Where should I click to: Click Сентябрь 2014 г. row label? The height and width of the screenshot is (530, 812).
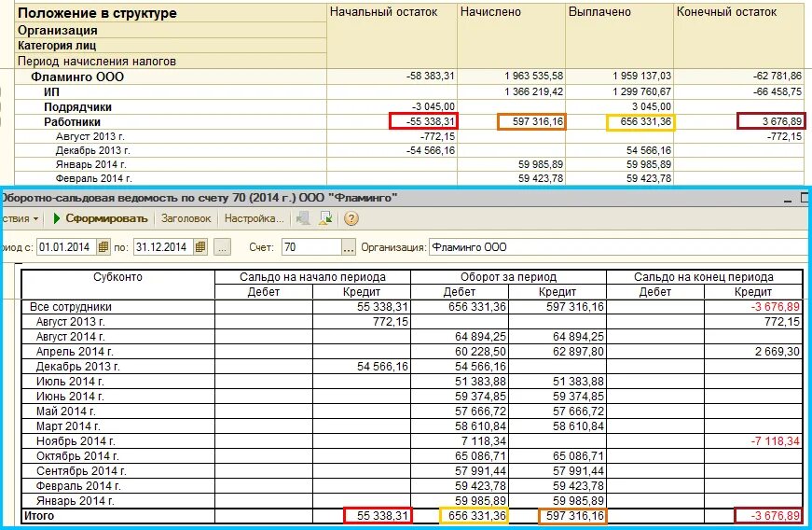tap(81, 471)
